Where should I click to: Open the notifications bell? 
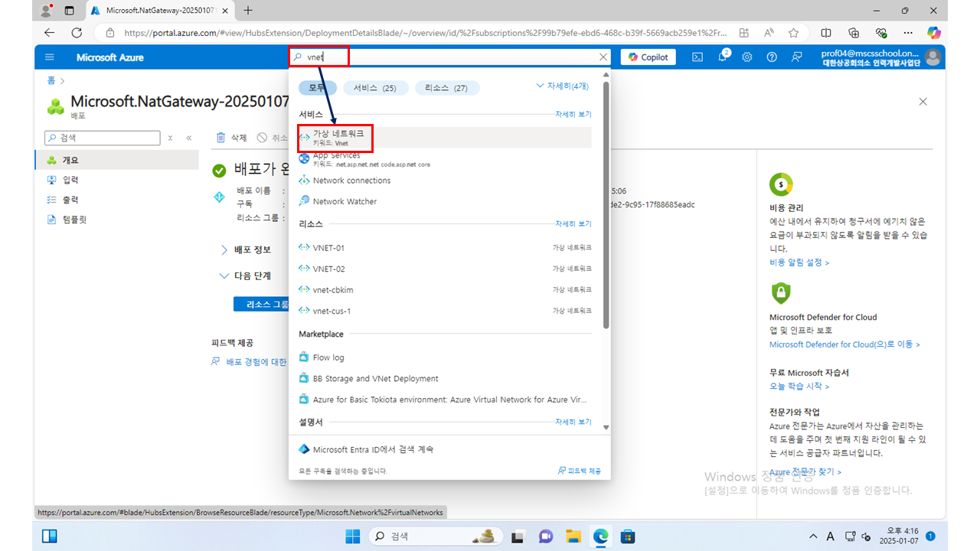722,57
